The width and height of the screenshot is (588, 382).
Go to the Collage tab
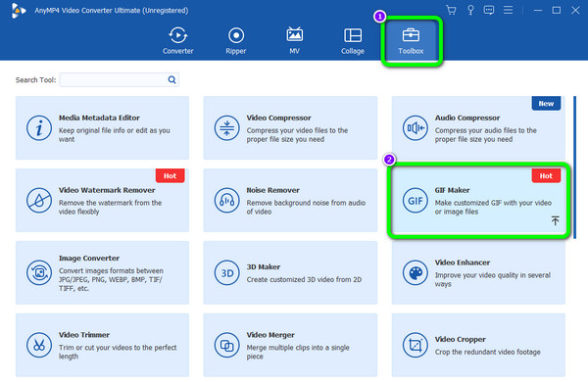[353, 40]
